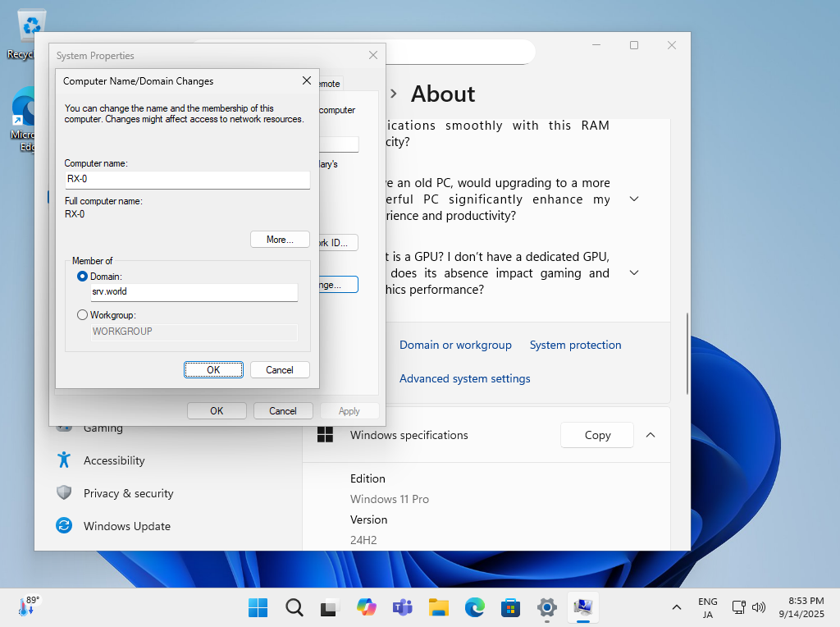
Task: Open volume tray icon
Action: point(759,607)
